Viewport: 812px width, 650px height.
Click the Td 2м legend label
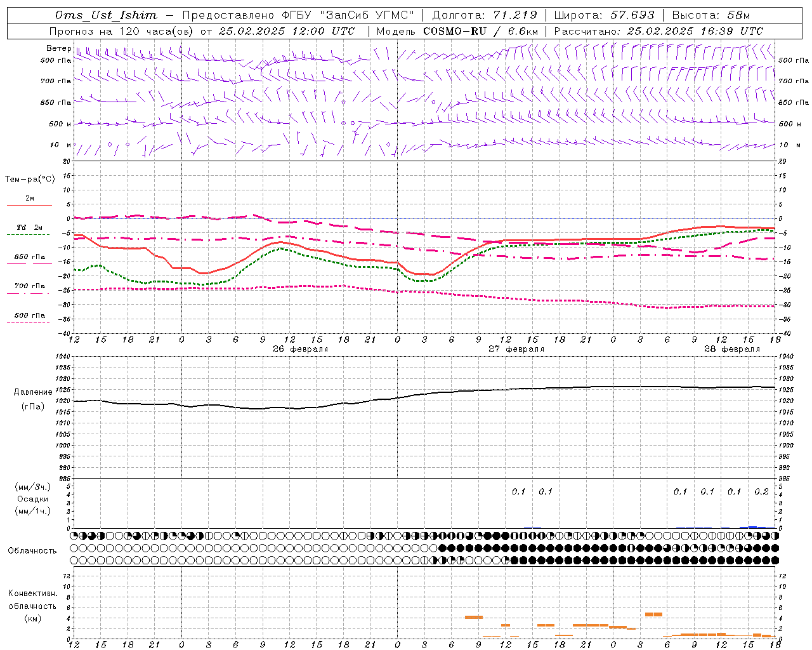(x=29, y=227)
